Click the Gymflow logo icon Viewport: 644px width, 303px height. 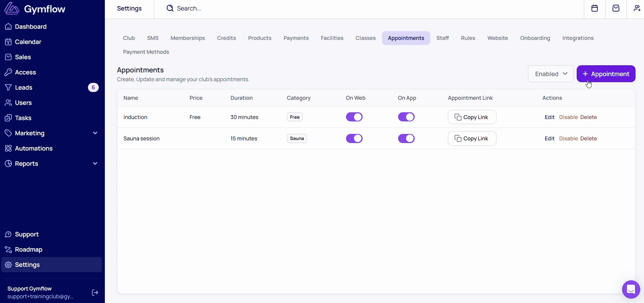(12, 9)
